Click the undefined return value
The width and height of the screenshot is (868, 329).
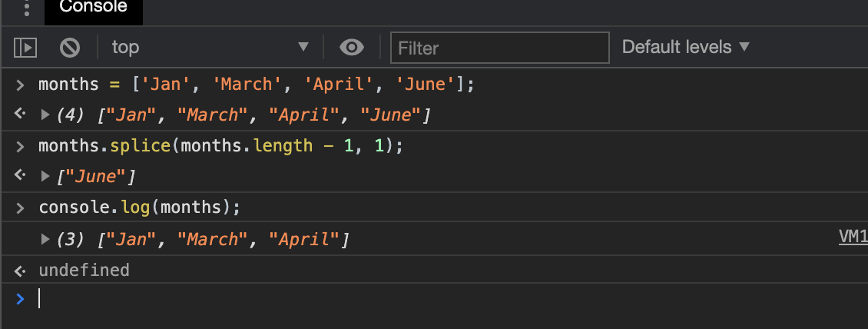tap(84, 270)
